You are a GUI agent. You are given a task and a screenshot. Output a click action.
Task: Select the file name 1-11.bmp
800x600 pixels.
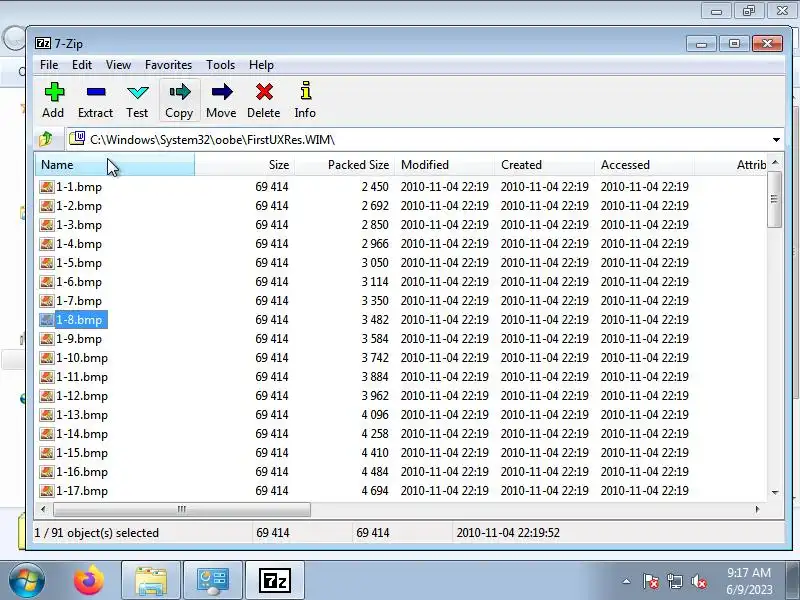pyautogui.click(x=82, y=377)
